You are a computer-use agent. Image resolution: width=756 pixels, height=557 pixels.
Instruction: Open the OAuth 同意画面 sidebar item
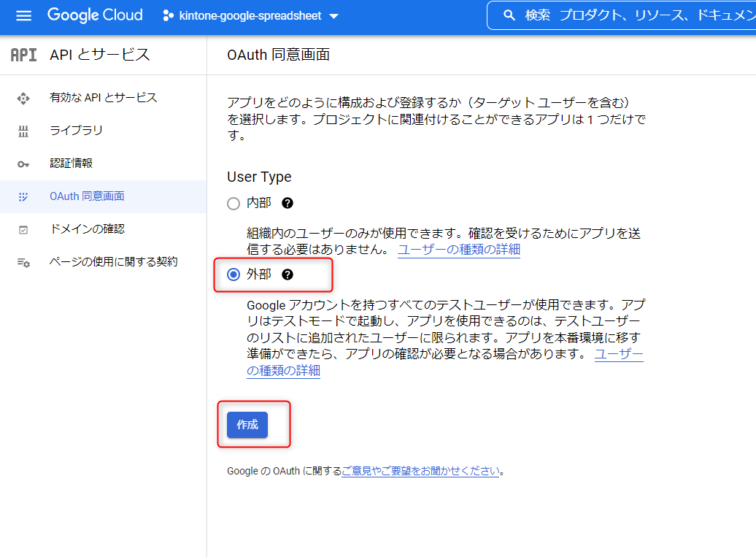[x=87, y=196]
